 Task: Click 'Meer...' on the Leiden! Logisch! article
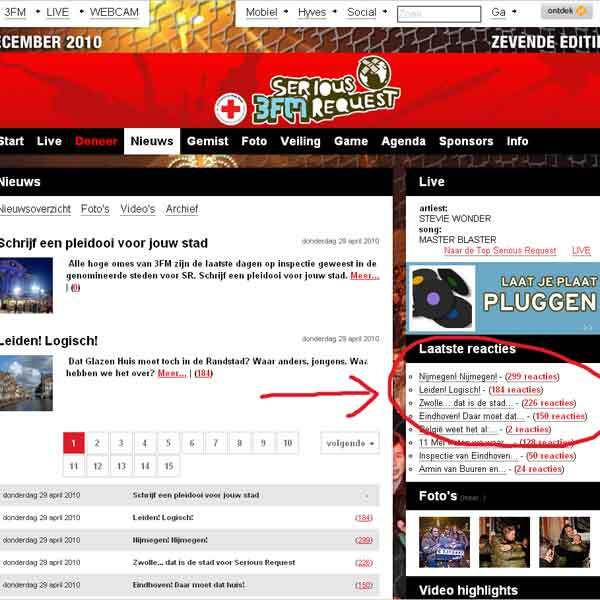(x=171, y=373)
